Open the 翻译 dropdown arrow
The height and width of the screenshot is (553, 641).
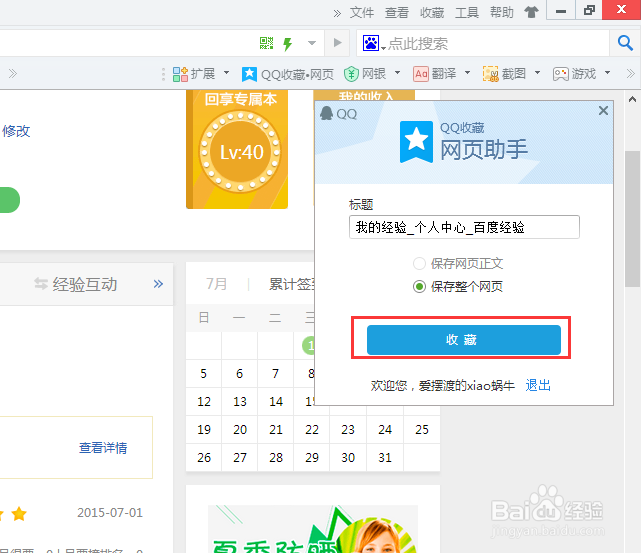467,73
